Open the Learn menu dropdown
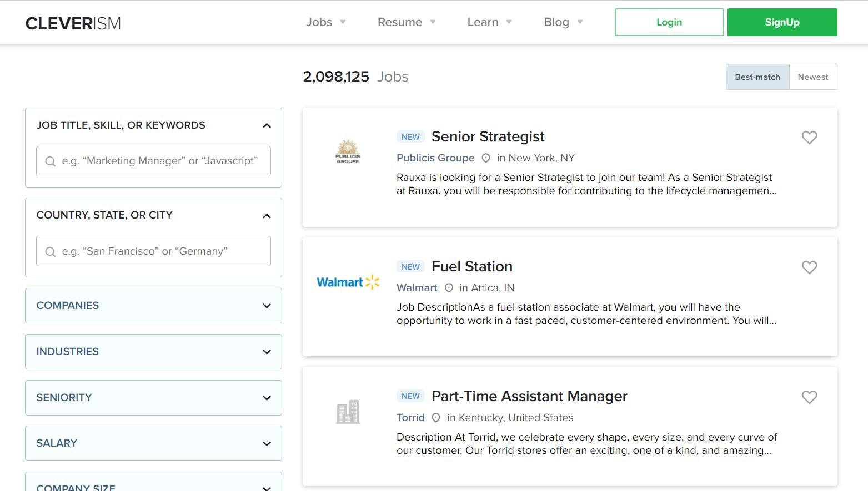Screen dimensions: 868x491 click(x=489, y=22)
